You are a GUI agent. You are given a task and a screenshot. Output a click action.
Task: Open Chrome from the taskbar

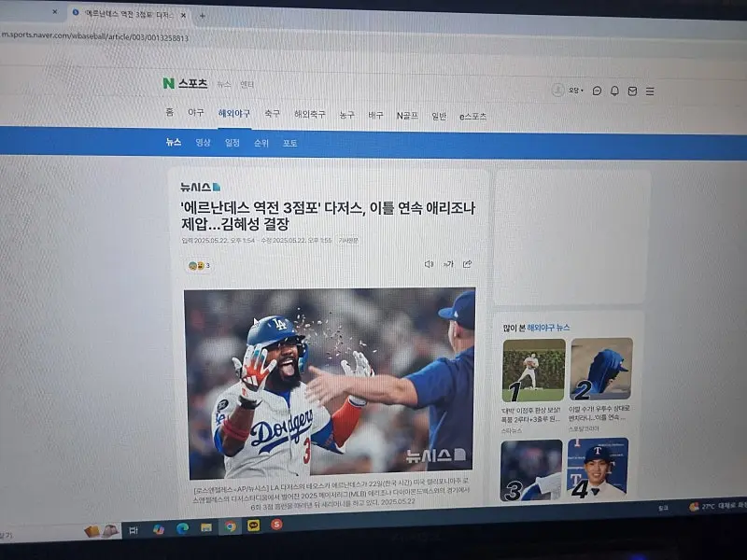(x=230, y=526)
